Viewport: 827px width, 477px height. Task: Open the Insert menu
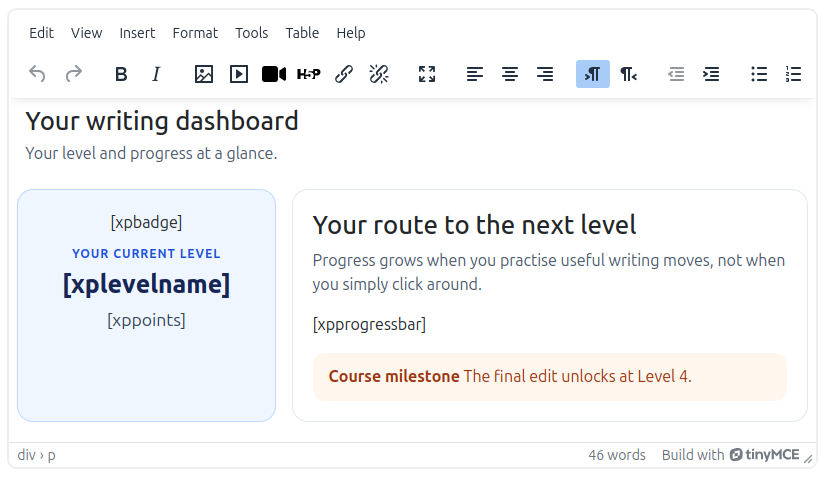137,33
